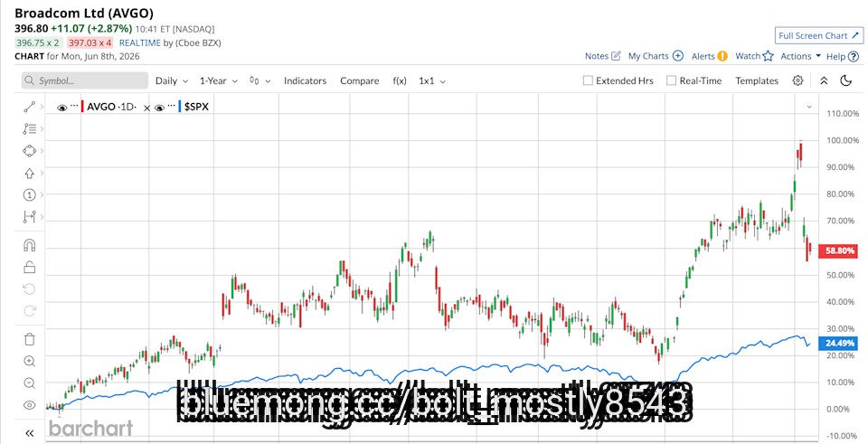Open the 1x1 grid layout dropdown
Image resolution: width=868 pixels, height=444 pixels.
432,80
